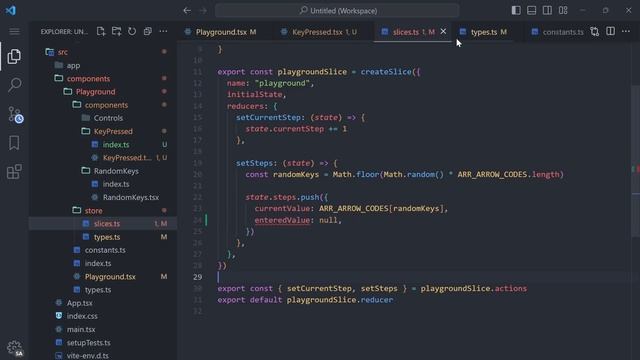
Task: Open the Extensions view
Action: pos(14,171)
